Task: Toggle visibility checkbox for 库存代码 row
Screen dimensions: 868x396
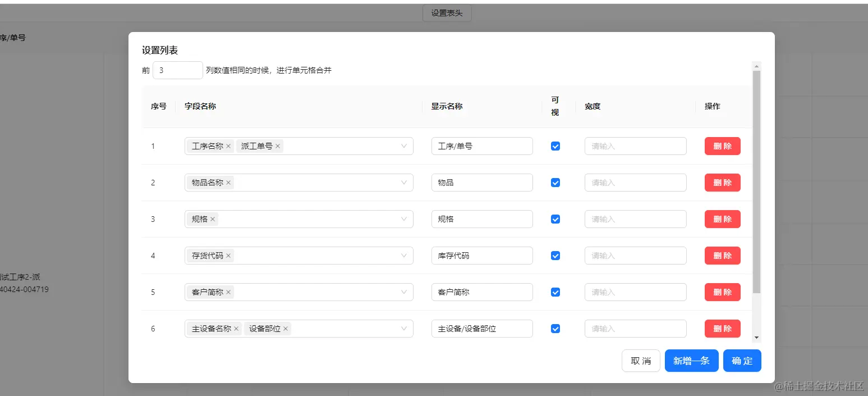Action: coord(555,255)
